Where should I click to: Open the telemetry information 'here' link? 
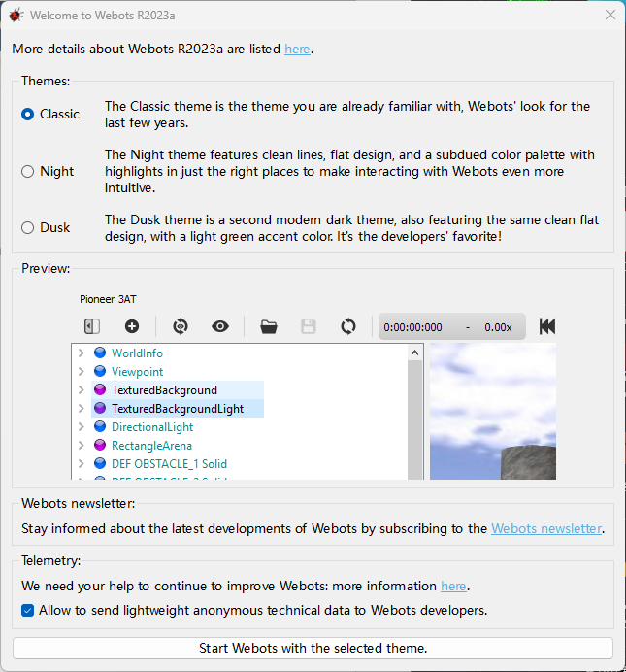coord(453,586)
